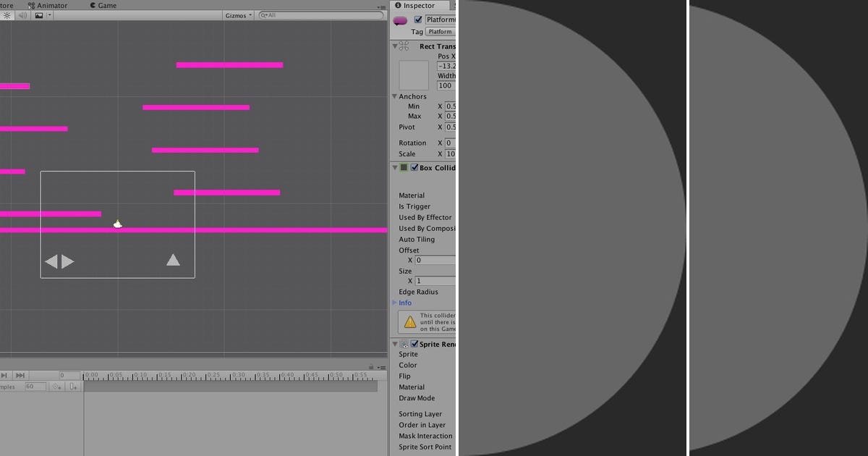Open the Gizmos dropdown
Screen dimensions: 868x456
238,14
